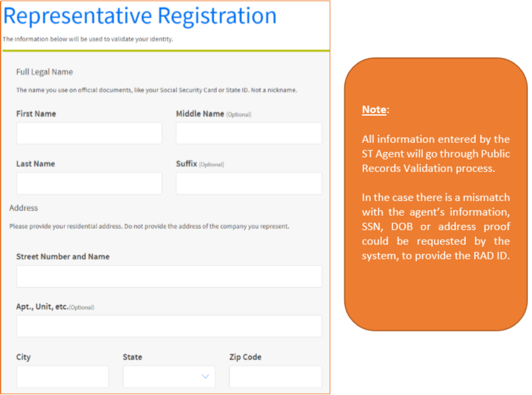This screenshot has height=395, width=532.
Task: Focus the Middle Name optional field
Action: pos(248,133)
